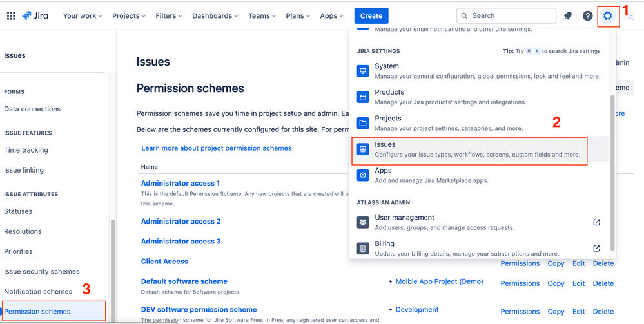Click the Apps settings icon
The width and height of the screenshot is (644, 324).
(x=363, y=175)
